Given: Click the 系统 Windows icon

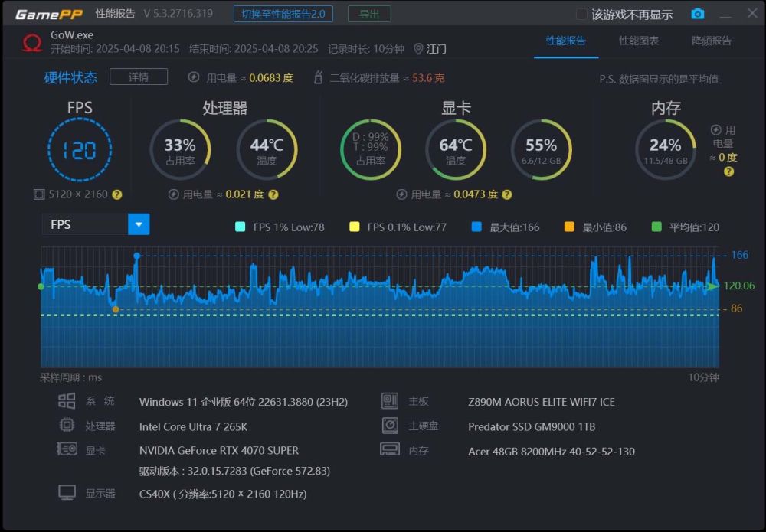Looking at the screenshot, I should click(x=67, y=401).
